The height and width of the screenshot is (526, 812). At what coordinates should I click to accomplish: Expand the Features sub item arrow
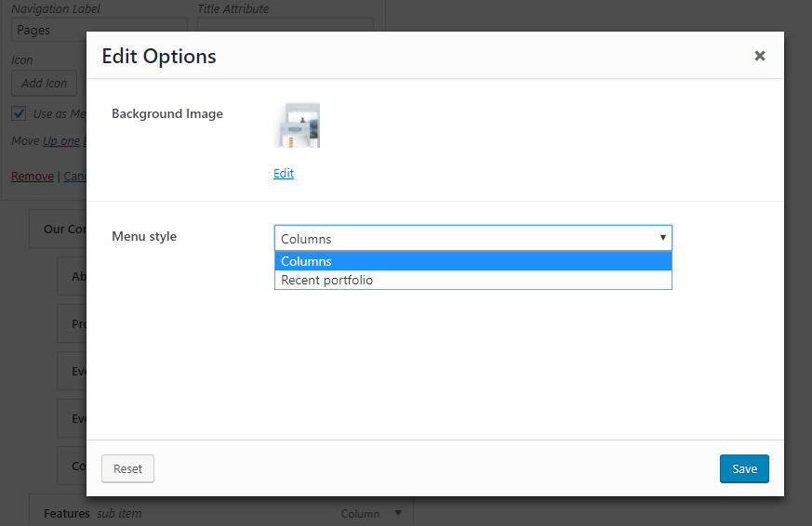click(398, 513)
